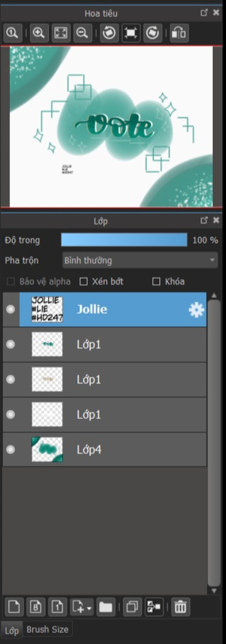Select the Lớp4 layer thumbnail
The width and height of the screenshot is (226, 644).
47,449
